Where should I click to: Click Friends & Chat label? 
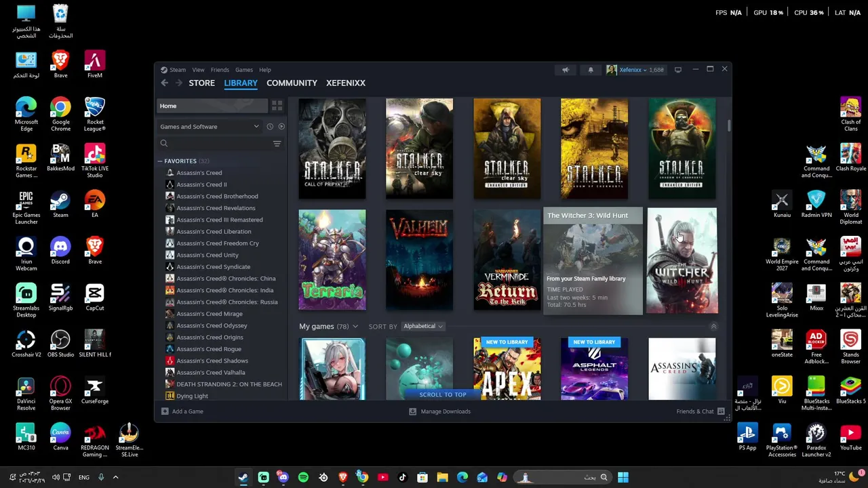click(x=695, y=411)
